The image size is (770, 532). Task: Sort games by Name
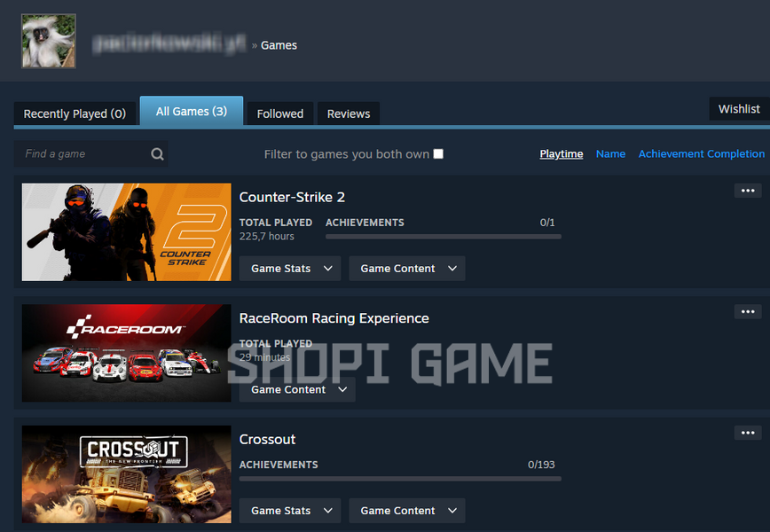pyautogui.click(x=610, y=154)
